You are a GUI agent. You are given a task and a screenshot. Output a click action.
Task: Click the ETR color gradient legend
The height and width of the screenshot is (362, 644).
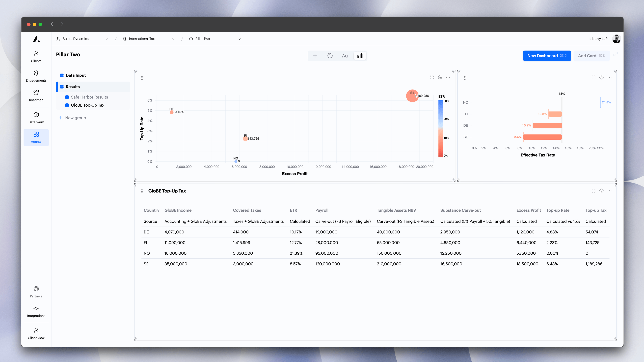441,128
